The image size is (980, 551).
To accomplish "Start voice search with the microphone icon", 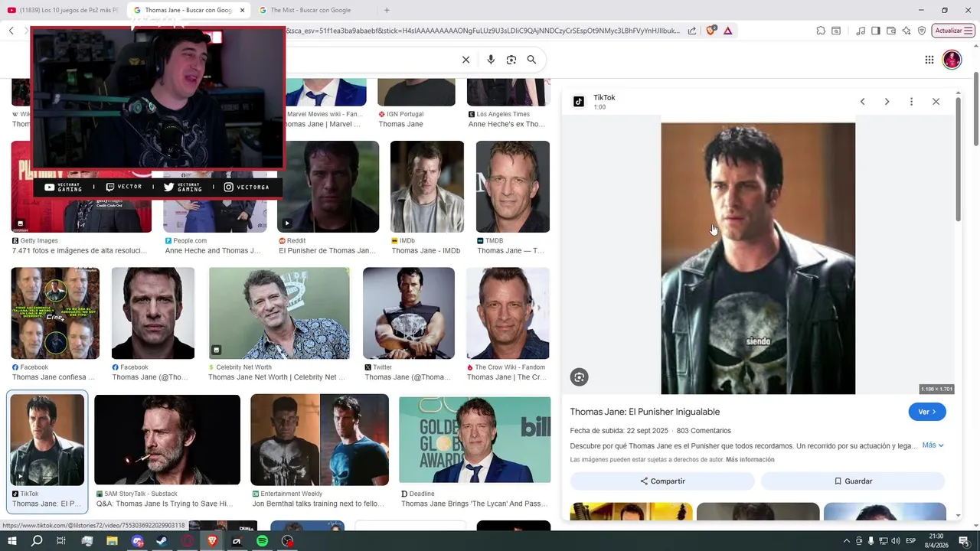I will 491,60.
